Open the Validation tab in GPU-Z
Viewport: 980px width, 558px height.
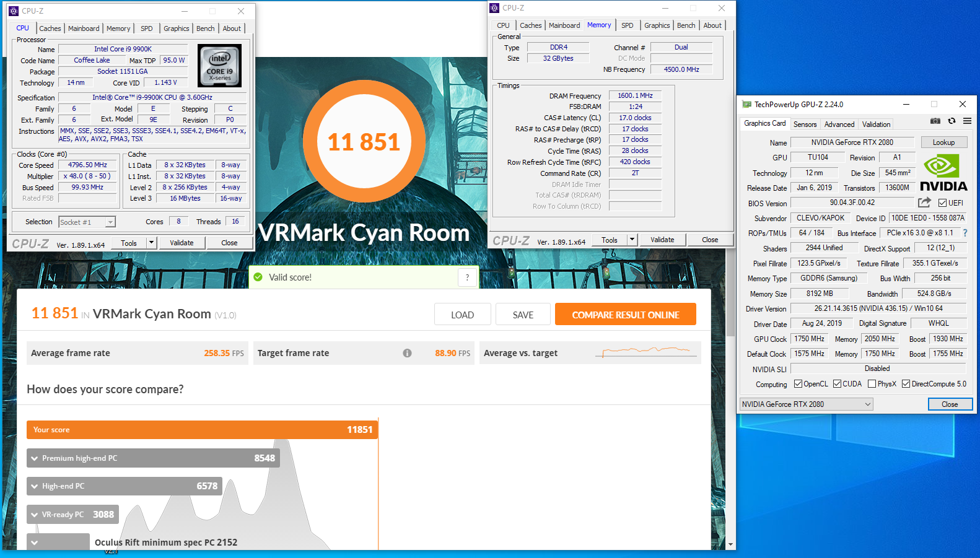pyautogui.click(x=877, y=124)
